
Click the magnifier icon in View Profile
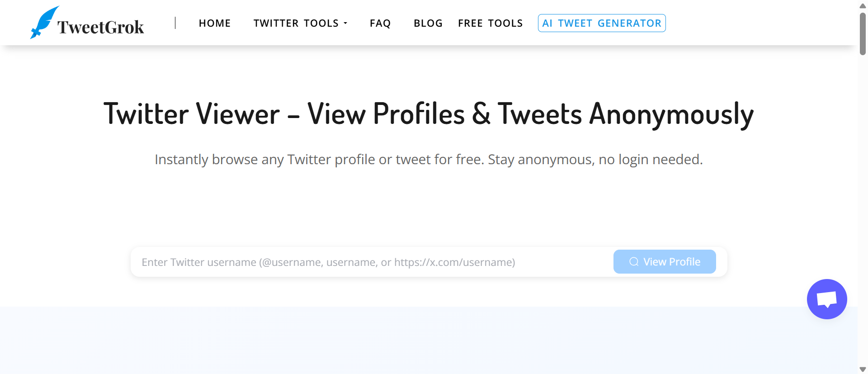[634, 262]
